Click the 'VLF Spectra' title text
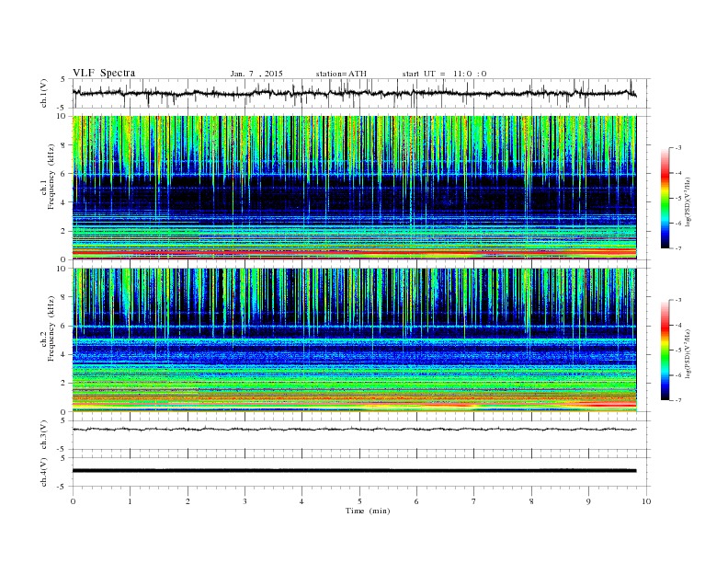728x563 pixels. (104, 73)
